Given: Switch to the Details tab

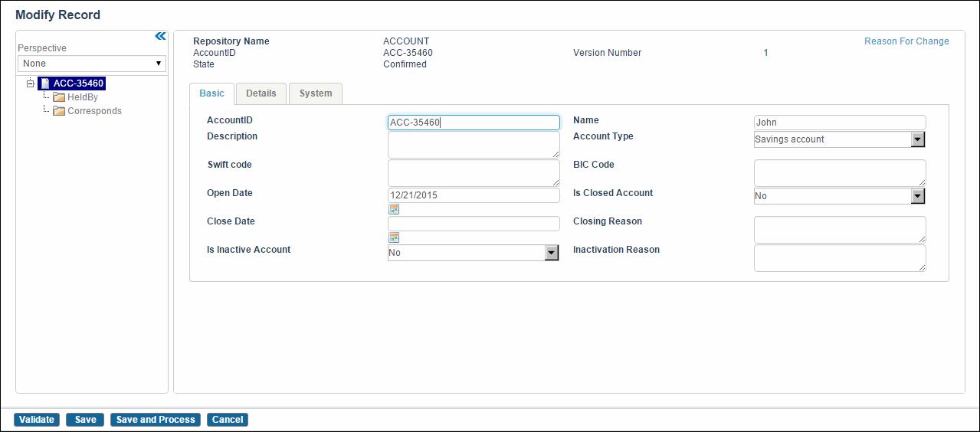Looking at the screenshot, I should coord(261,93).
